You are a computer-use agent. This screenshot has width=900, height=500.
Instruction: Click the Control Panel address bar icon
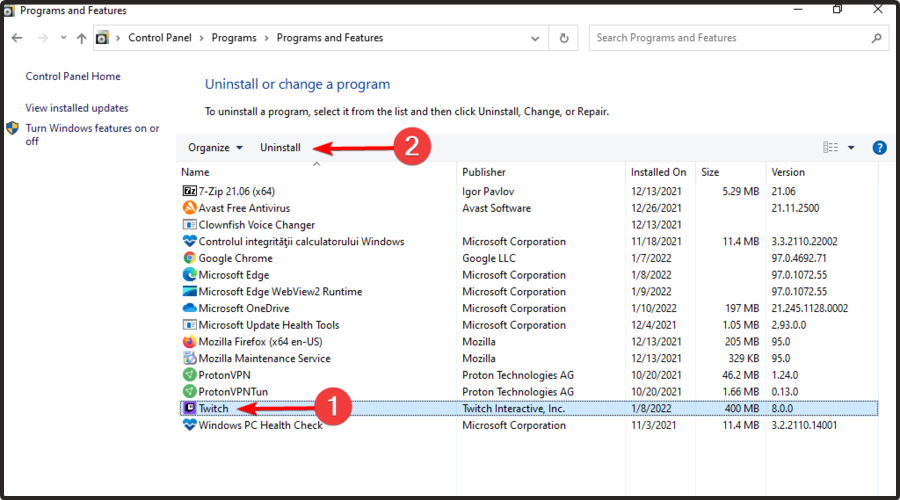[102, 38]
